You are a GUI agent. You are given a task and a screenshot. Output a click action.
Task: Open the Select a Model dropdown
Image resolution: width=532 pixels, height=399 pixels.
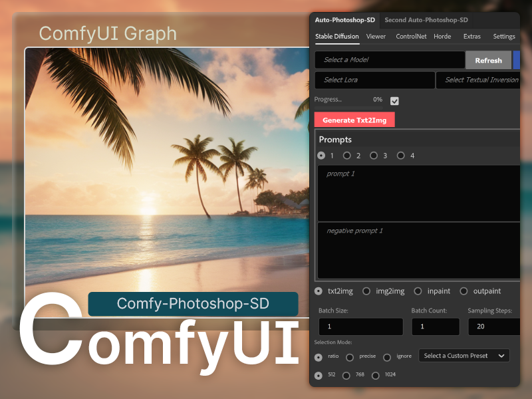389,60
